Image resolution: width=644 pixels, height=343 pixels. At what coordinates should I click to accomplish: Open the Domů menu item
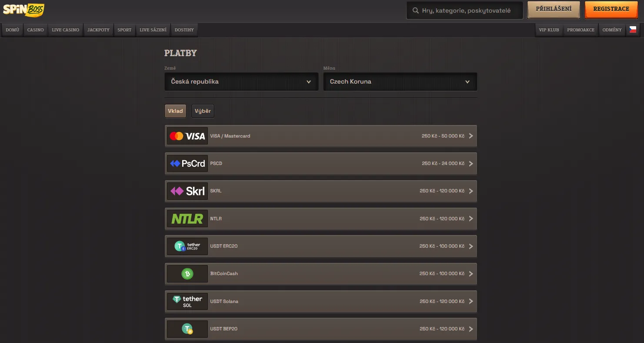click(x=12, y=30)
